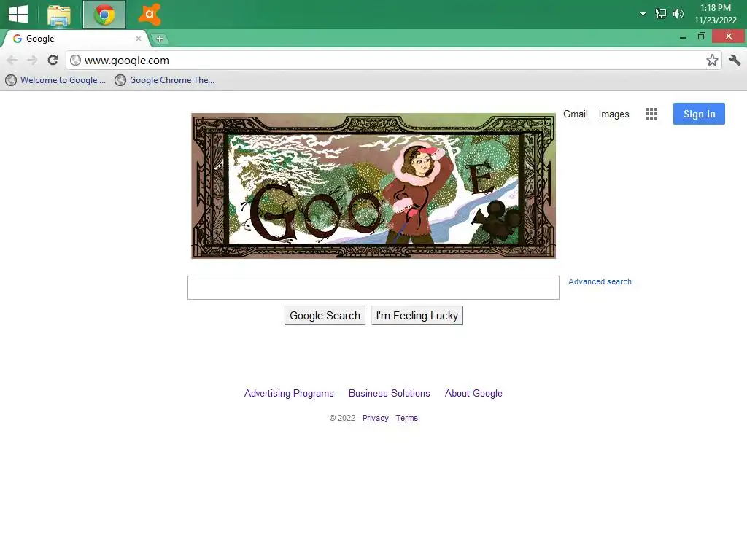Close the Google tab

(139, 39)
